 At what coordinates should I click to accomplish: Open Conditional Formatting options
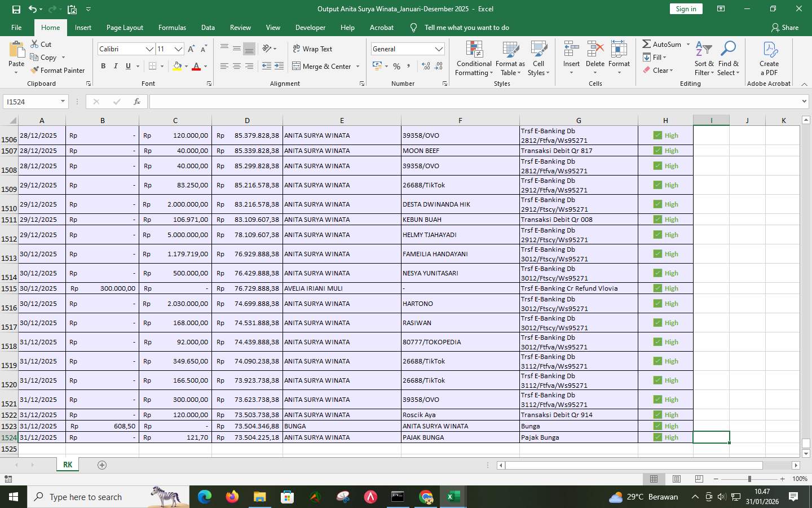(x=473, y=59)
